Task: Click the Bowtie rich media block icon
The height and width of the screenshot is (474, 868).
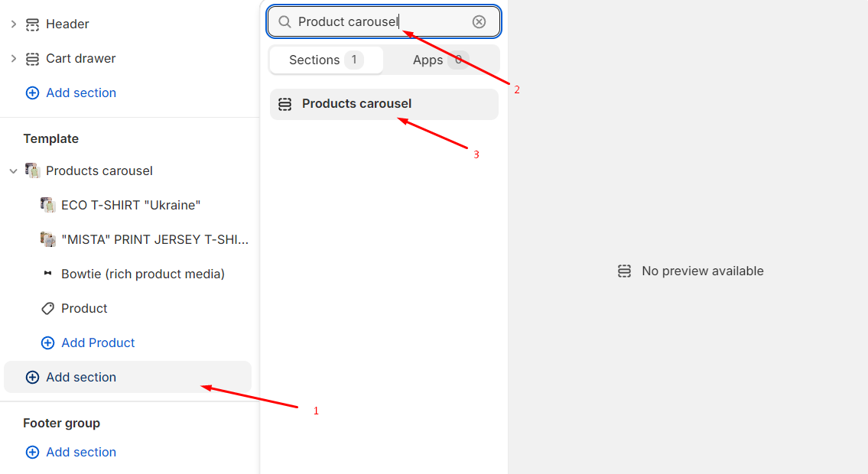Action: tap(47, 274)
